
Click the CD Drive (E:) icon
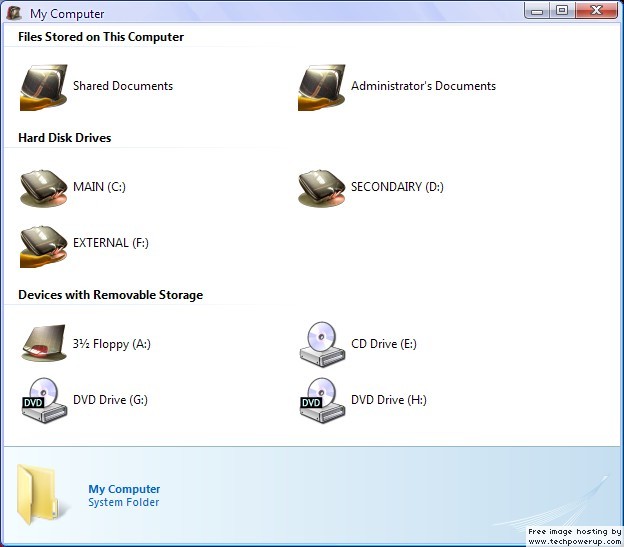321,344
